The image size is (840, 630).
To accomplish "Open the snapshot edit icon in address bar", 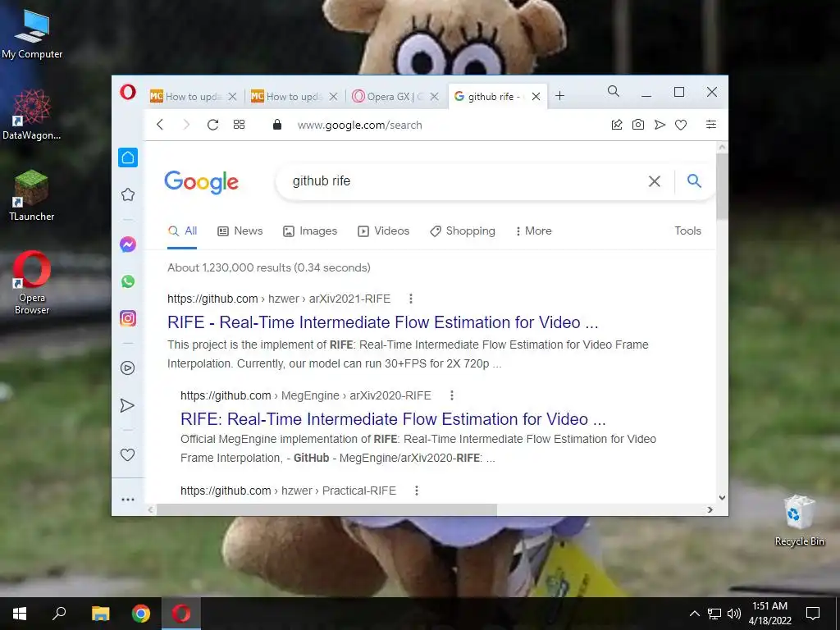I will pos(617,125).
